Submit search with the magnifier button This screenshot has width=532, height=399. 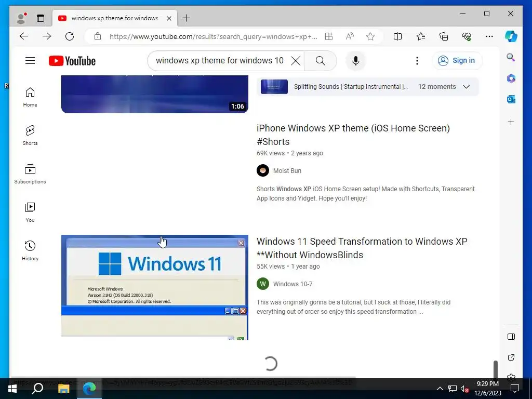click(x=320, y=61)
